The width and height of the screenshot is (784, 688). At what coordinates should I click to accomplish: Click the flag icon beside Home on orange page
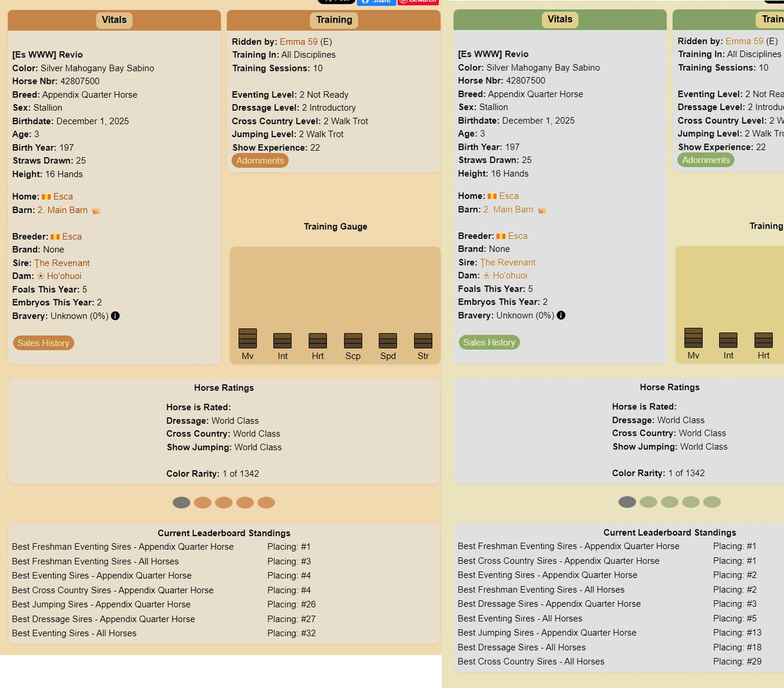pyautogui.click(x=46, y=196)
